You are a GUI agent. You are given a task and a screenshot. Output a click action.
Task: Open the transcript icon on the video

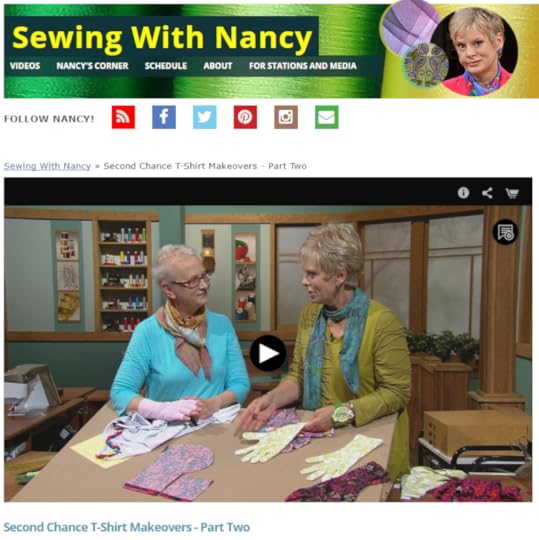point(505,232)
